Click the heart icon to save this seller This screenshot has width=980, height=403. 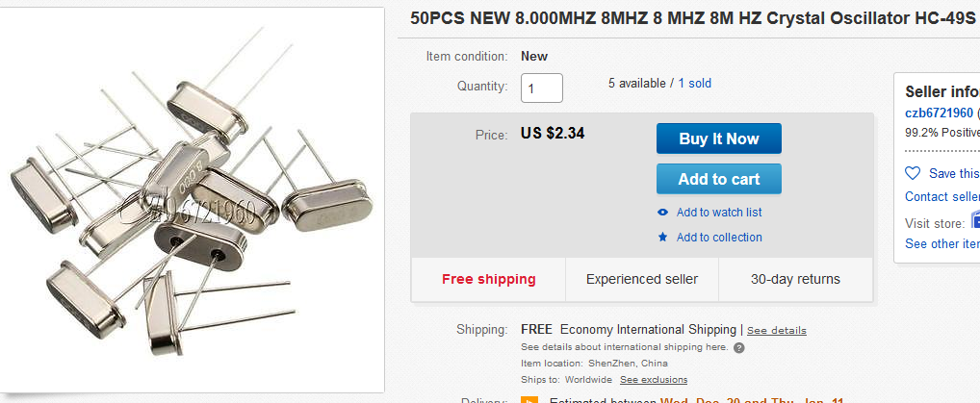click(x=913, y=173)
